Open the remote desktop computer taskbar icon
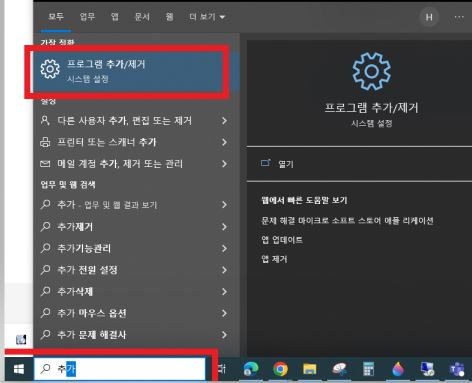This screenshot has width=472, height=383. 427,369
